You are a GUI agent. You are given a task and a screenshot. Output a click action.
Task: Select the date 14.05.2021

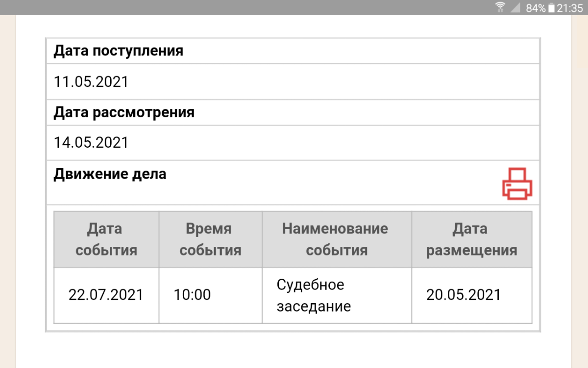(91, 143)
